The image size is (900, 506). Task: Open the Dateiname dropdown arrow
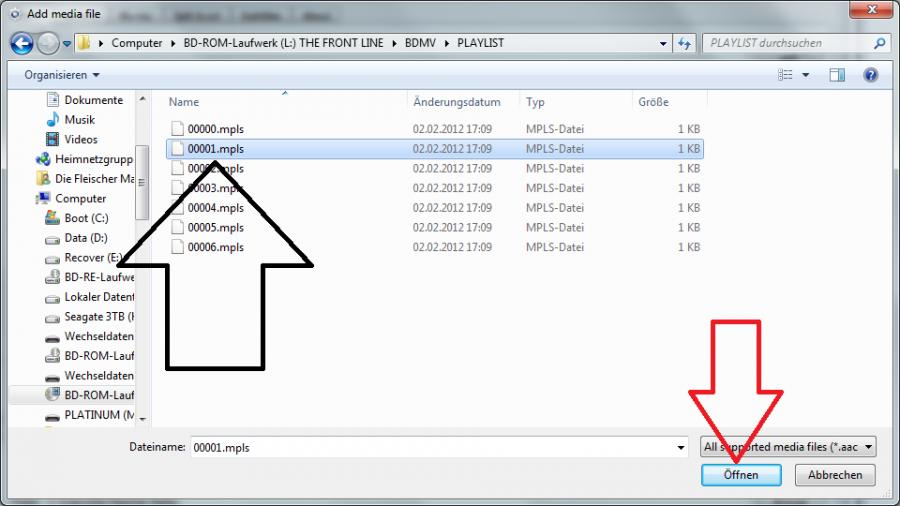pos(681,447)
